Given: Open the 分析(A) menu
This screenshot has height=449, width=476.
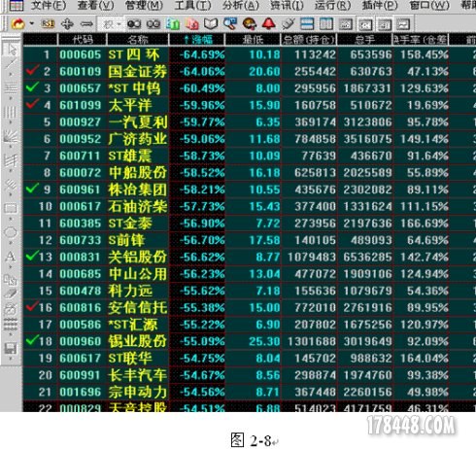Looking at the screenshot, I should click(x=240, y=5).
